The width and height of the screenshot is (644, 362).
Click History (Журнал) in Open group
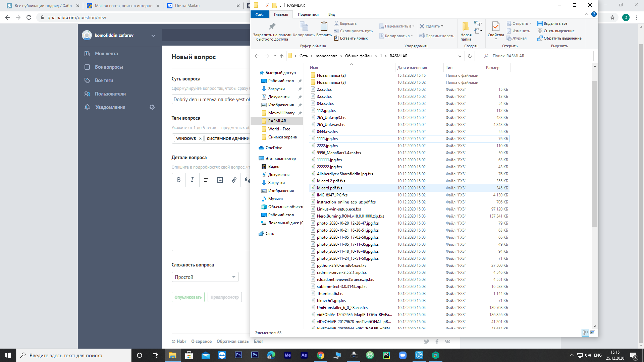click(x=517, y=38)
